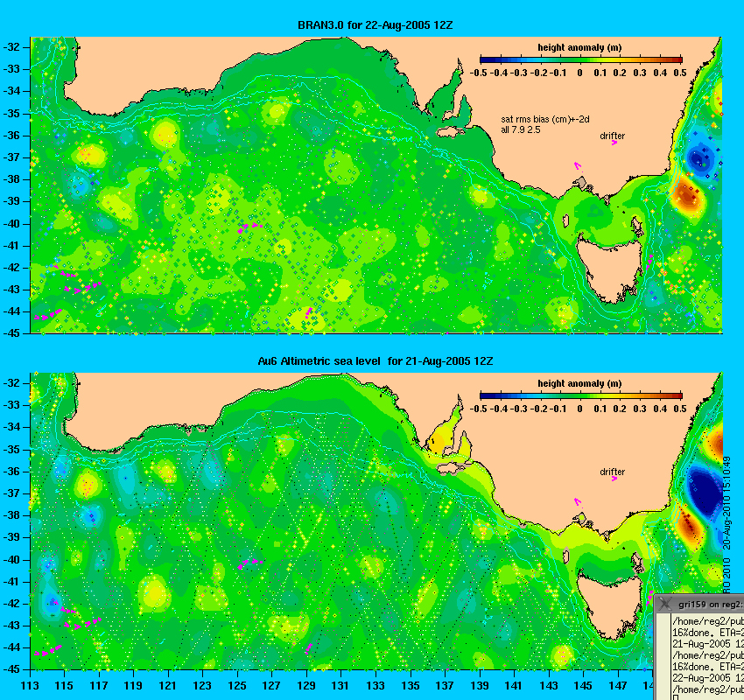This screenshot has height=700, width=744.
Task: Click the magenta drifter arrow beside the lower map's drifter label
Action: point(614,479)
